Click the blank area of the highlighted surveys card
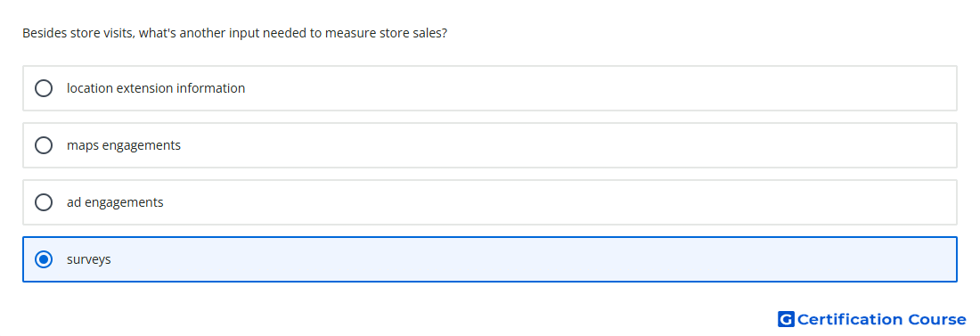 point(531,259)
